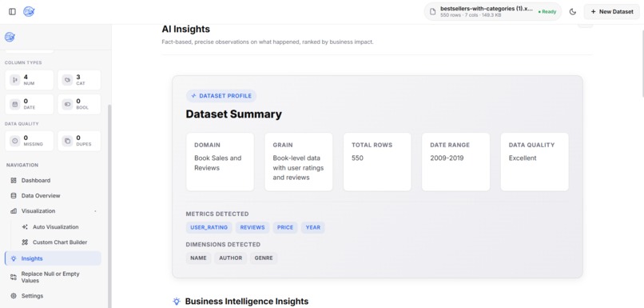The width and height of the screenshot is (644, 308).
Task: Click the Ready status indicator
Action: 547,12
